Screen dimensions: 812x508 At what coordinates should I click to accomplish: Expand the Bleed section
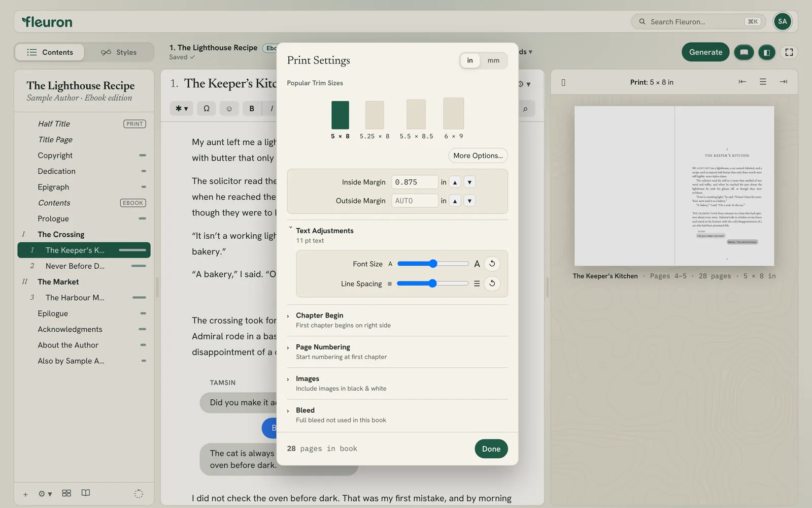[x=305, y=410]
